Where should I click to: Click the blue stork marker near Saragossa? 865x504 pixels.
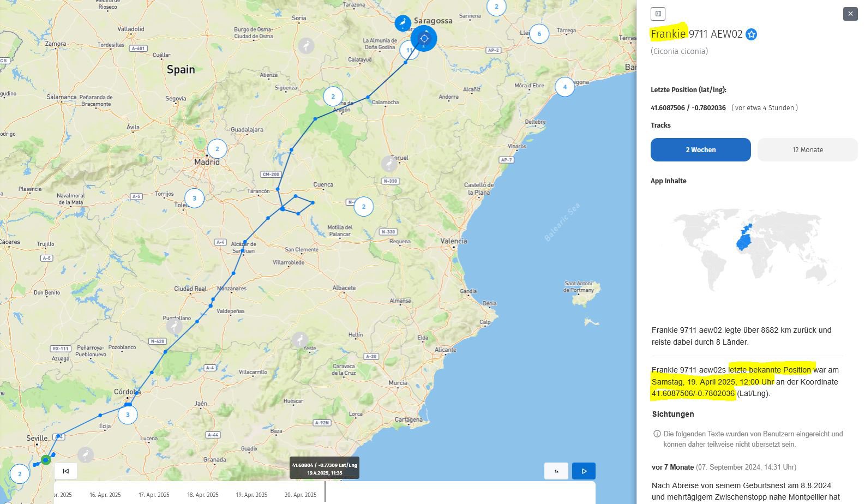coord(403,23)
